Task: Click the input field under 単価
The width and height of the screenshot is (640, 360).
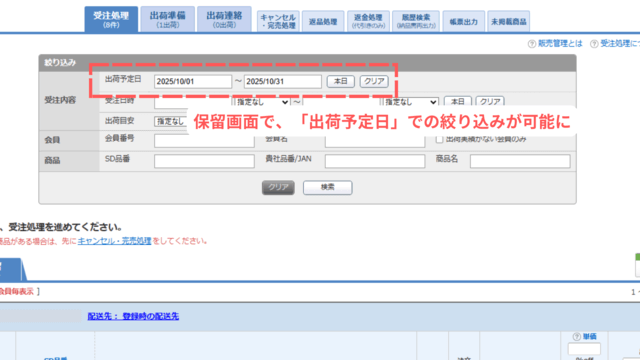Action: coord(584,349)
